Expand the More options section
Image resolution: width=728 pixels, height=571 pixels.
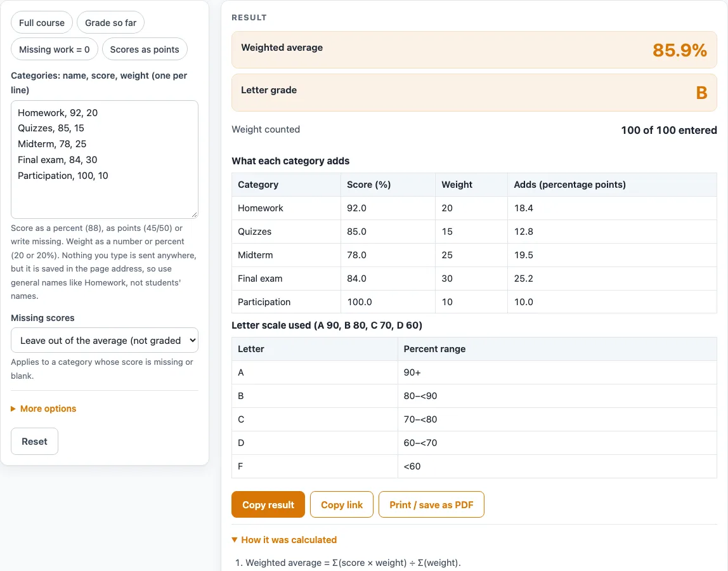pos(44,409)
